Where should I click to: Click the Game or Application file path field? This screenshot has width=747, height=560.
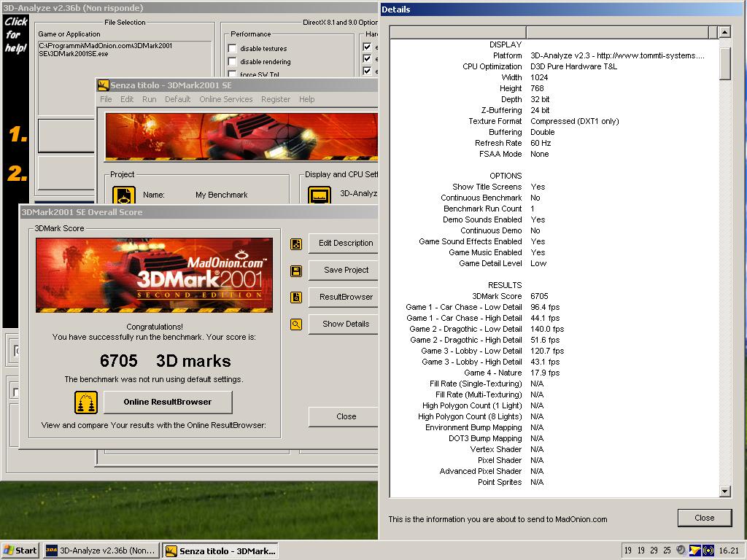click(x=125, y=78)
